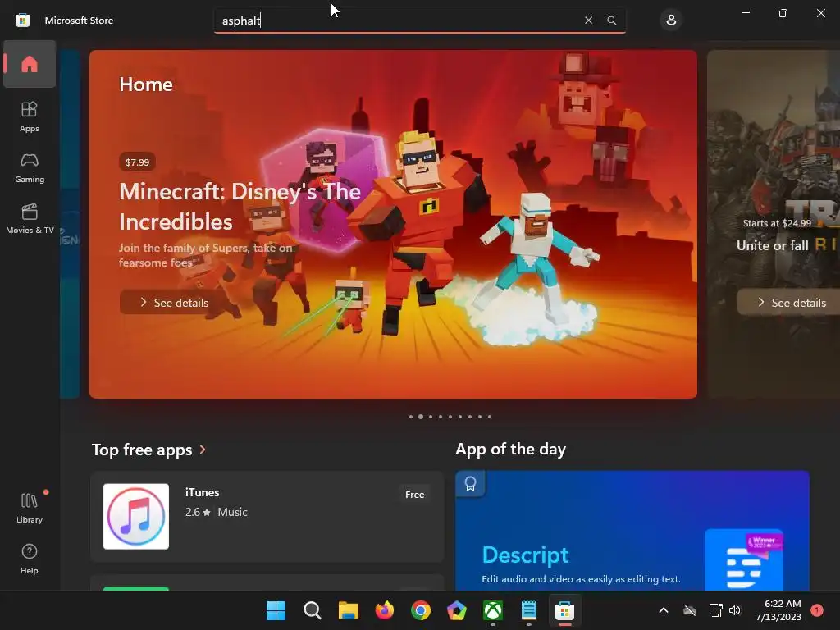Launch Google Chrome from taskbar
840x630 pixels.
point(421,610)
